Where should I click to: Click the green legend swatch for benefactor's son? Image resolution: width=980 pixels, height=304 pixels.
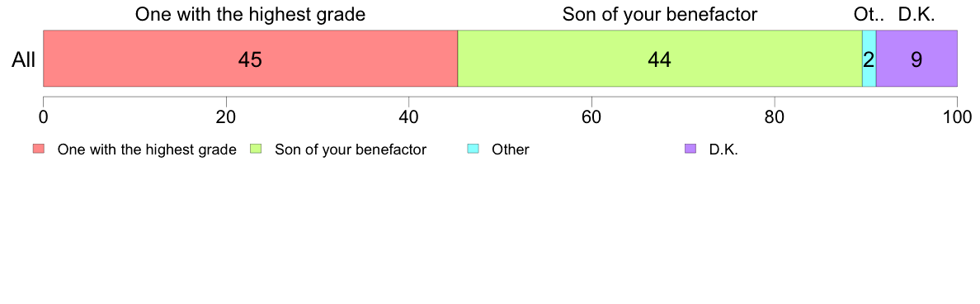(x=257, y=149)
